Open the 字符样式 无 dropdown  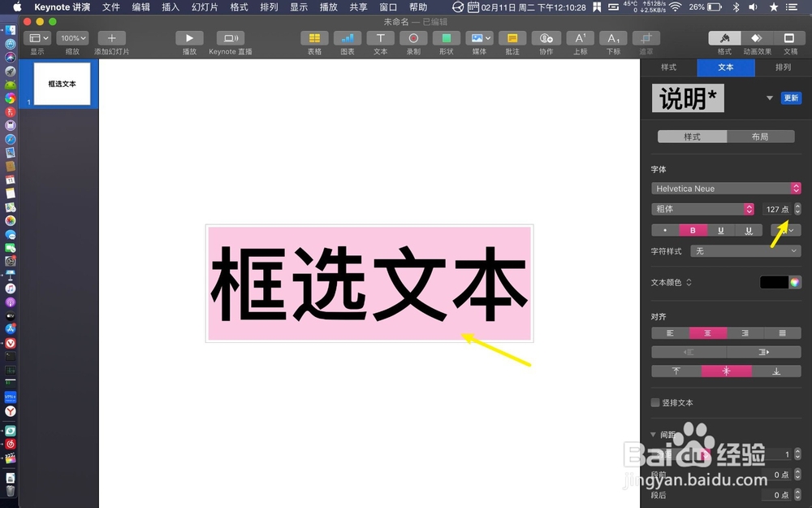[745, 250]
